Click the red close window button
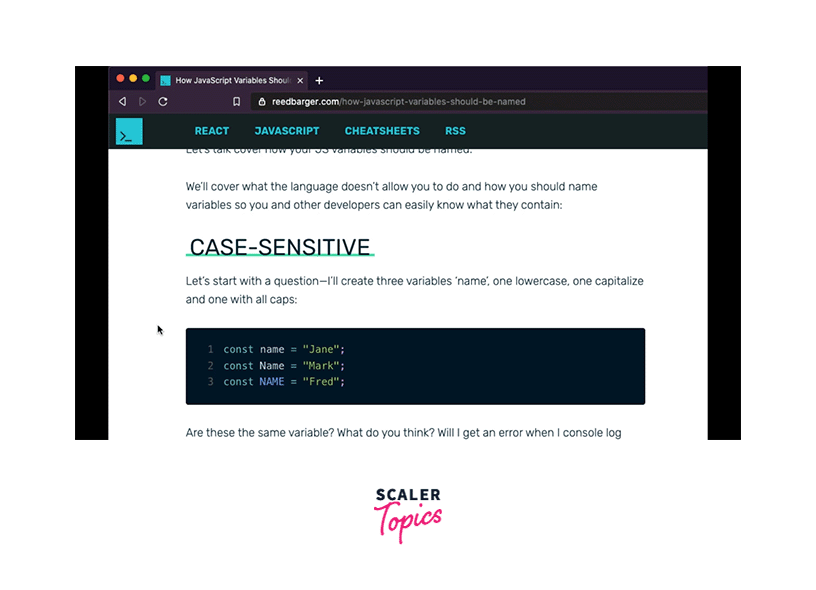This screenshot has width=816, height=590. pos(120,78)
